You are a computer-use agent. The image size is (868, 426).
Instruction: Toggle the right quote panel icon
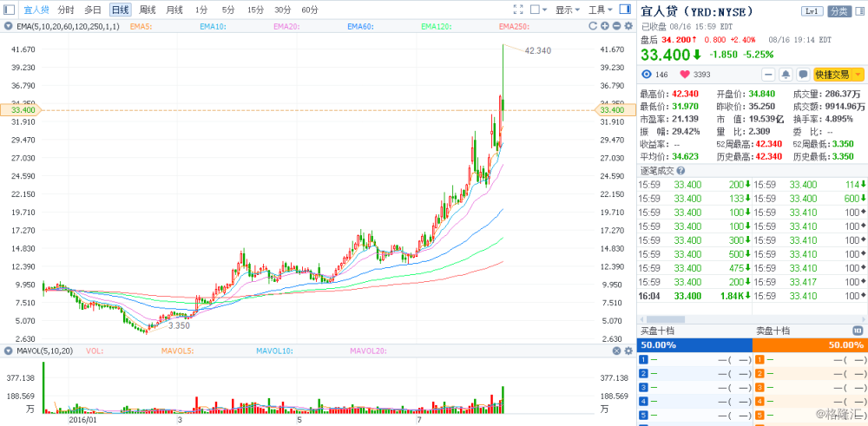625,10
